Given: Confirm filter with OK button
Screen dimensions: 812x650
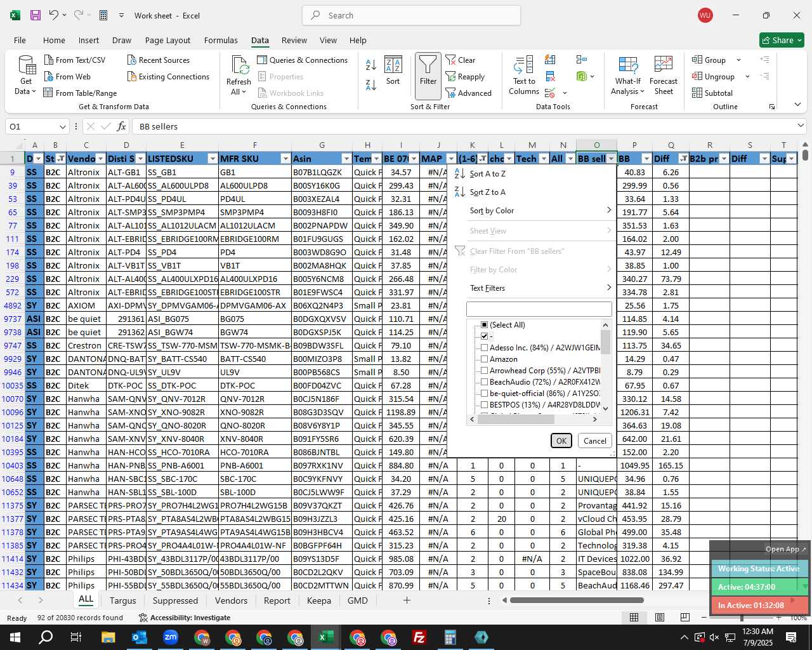Looking at the screenshot, I should coord(561,441).
